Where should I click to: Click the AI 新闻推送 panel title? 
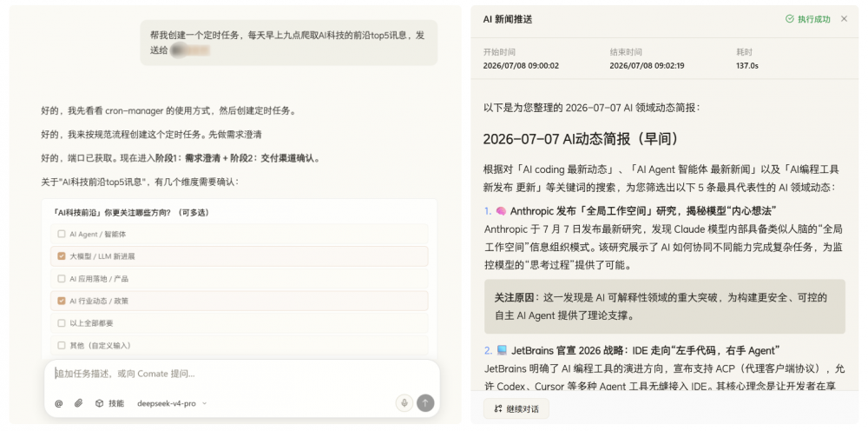coord(508,19)
